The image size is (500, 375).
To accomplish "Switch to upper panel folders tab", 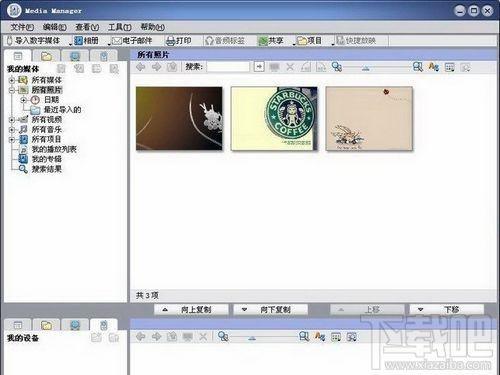I will pos(46,56).
